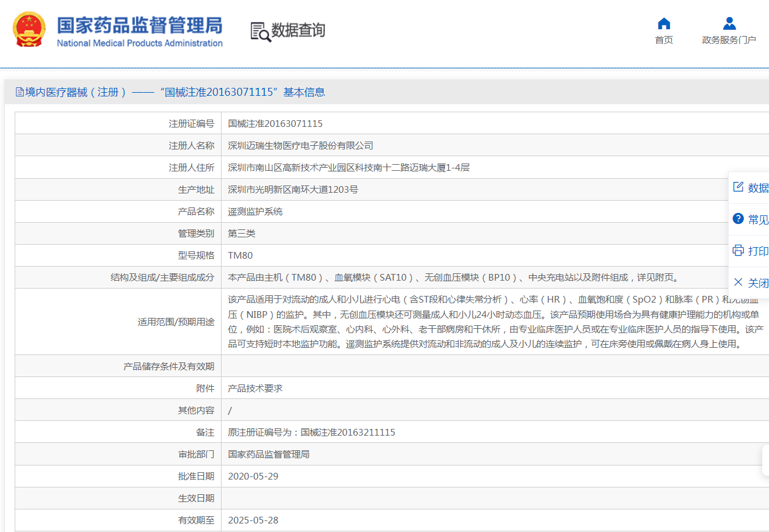Click the 首页 home icon
Image resolution: width=769 pixels, height=532 pixels.
pos(664,24)
